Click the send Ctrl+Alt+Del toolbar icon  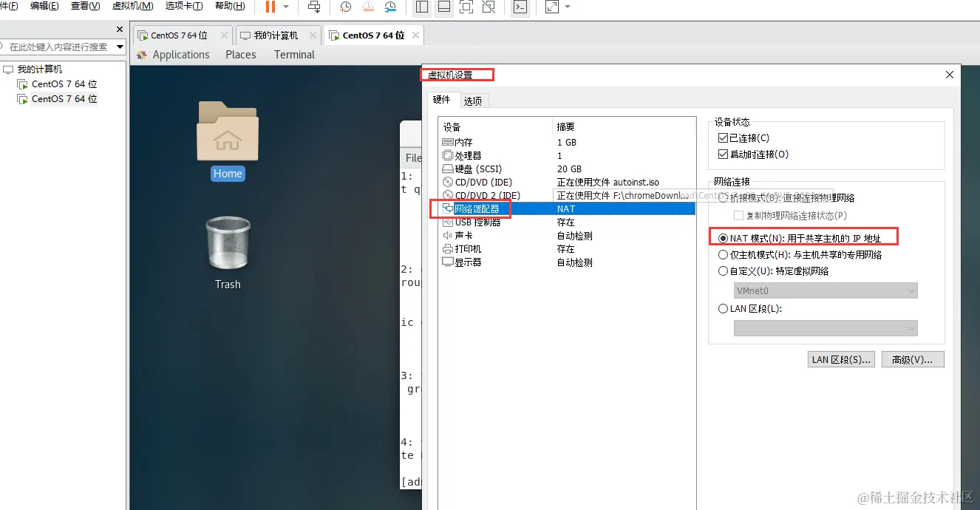(x=314, y=7)
